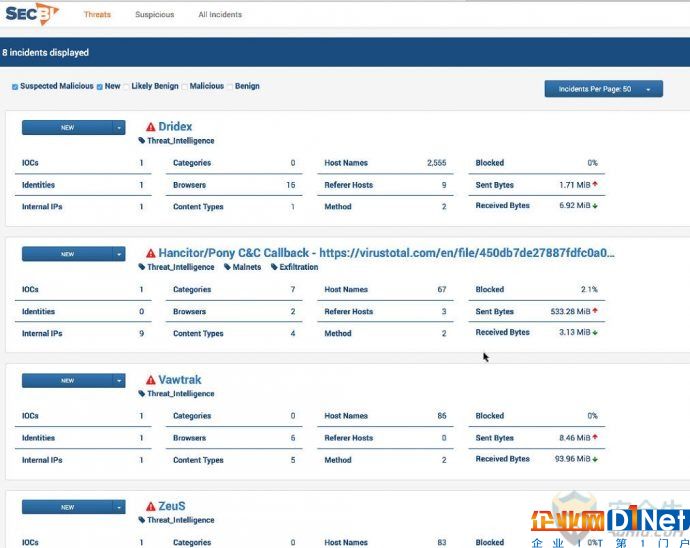Click red up arrow next to 8.46 MiB
This screenshot has width=690, height=548.
(x=595, y=437)
